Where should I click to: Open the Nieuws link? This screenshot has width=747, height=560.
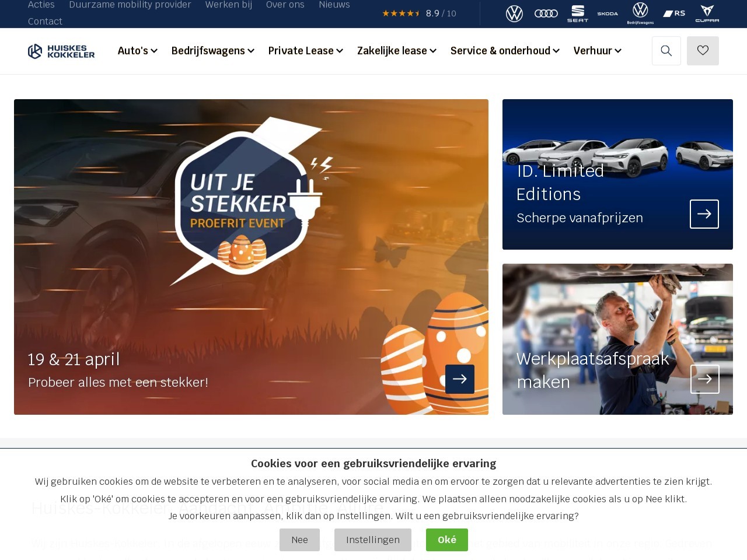tap(334, 5)
